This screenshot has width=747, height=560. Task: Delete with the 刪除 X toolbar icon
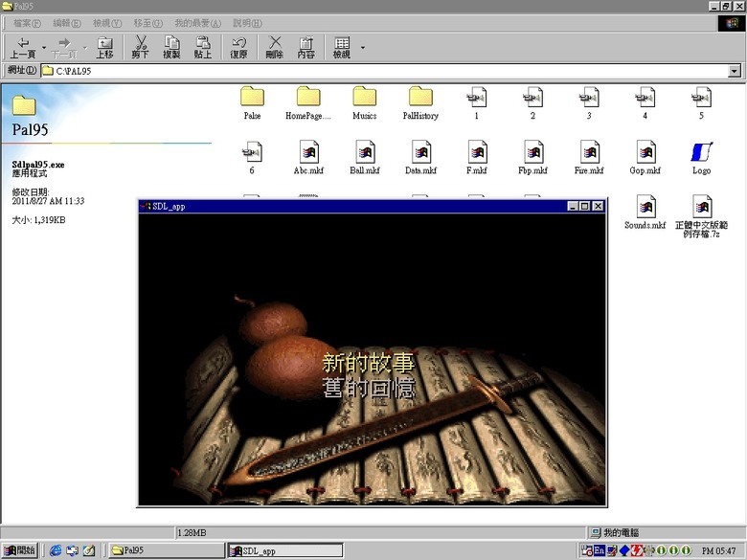275,48
